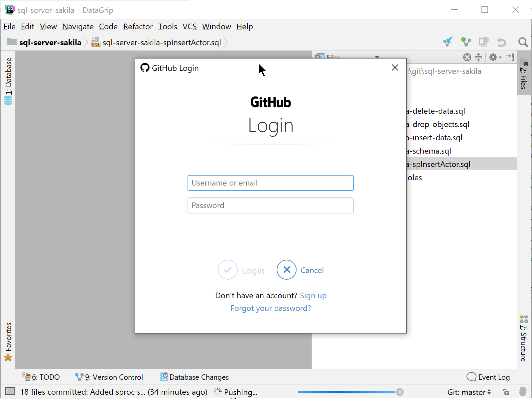Open the 7: Structure side tab
The width and height of the screenshot is (532, 399).
(x=524, y=338)
